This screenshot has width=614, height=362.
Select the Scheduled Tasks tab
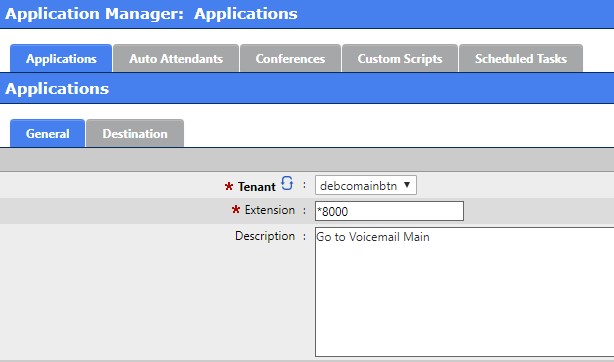[x=521, y=58]
